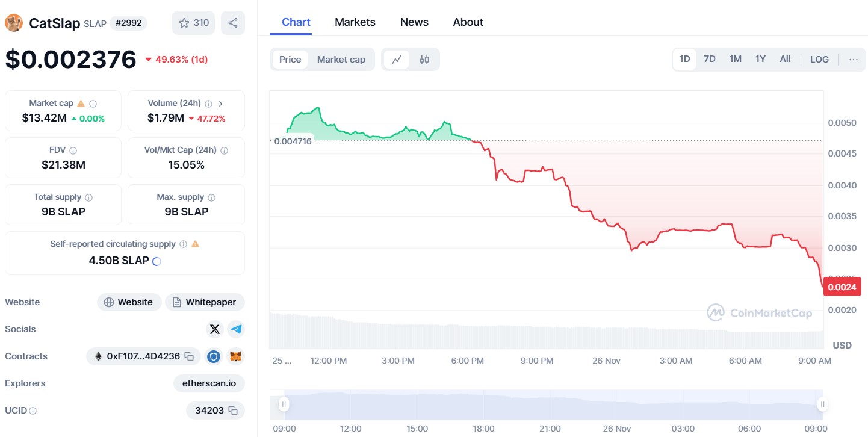
Task: Click the left range slider handle
Action: tap(284, 404)
